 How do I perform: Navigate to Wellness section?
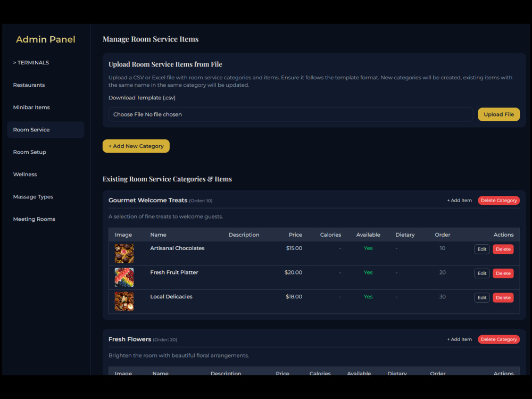[x=25, y=174]
